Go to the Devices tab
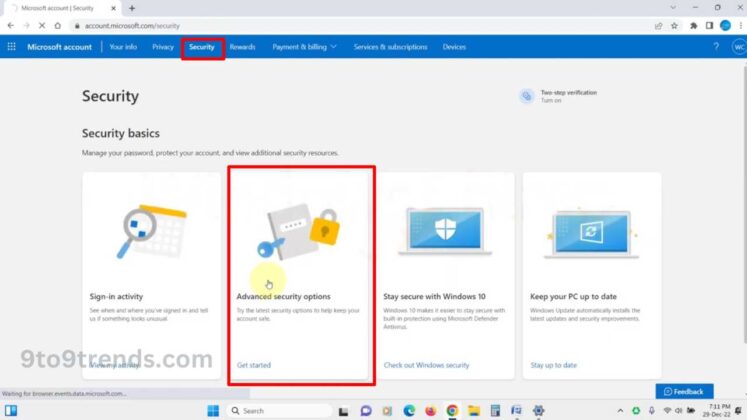 pos(454,47)
